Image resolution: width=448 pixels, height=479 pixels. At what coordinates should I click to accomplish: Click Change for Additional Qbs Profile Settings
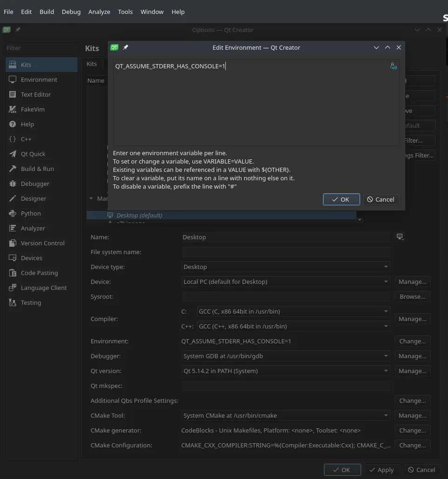click(x=413, y=400)
